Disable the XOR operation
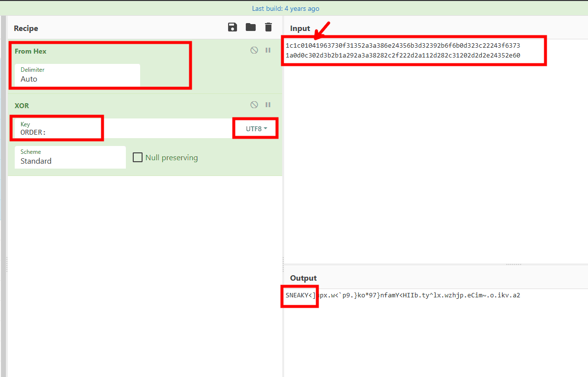This screenshot has width=588, height=377. coord(254,105)
